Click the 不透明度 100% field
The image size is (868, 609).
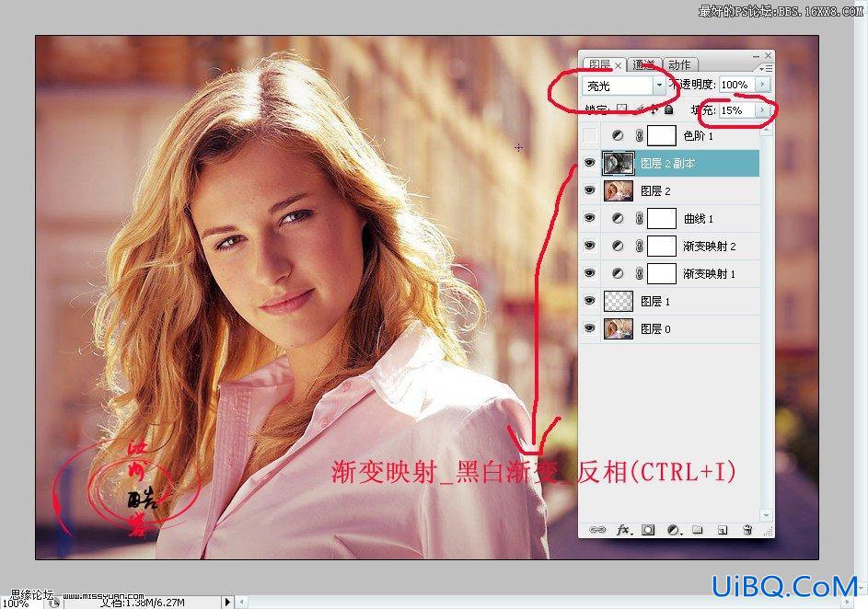click(737, 84)
